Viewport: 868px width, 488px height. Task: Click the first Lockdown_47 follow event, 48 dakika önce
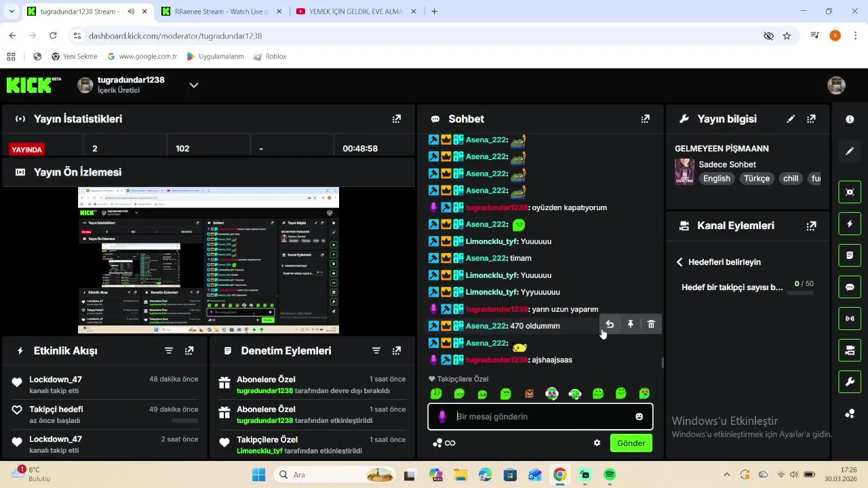click(x=106, y=385)
